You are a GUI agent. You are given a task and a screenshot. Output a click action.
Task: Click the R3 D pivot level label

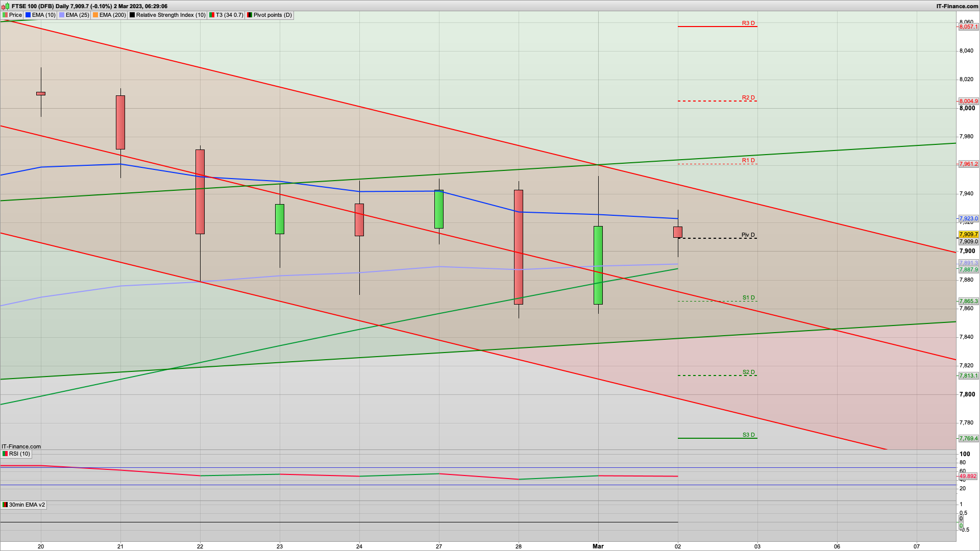pyautogui.click(x=748, y=23)
